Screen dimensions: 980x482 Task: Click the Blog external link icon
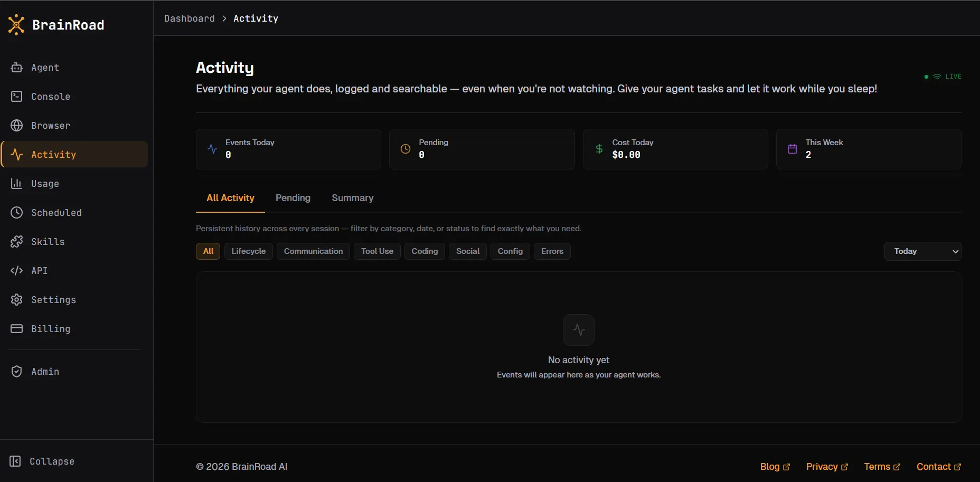coord(787,467)
